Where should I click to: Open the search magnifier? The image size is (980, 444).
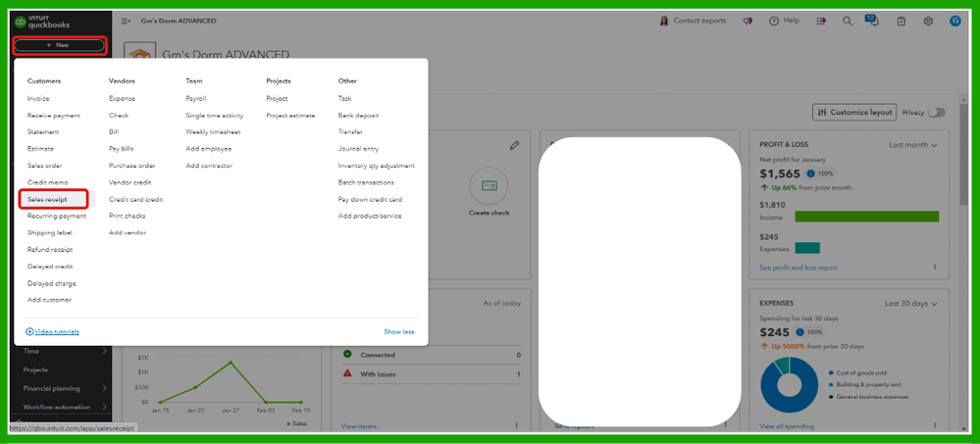[x=848, y=22]
